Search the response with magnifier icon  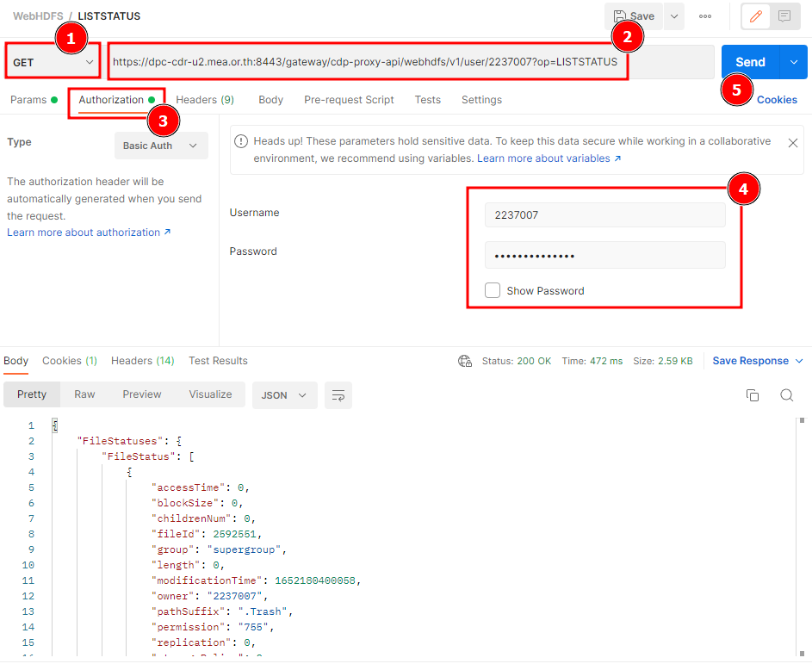[786, 395]
